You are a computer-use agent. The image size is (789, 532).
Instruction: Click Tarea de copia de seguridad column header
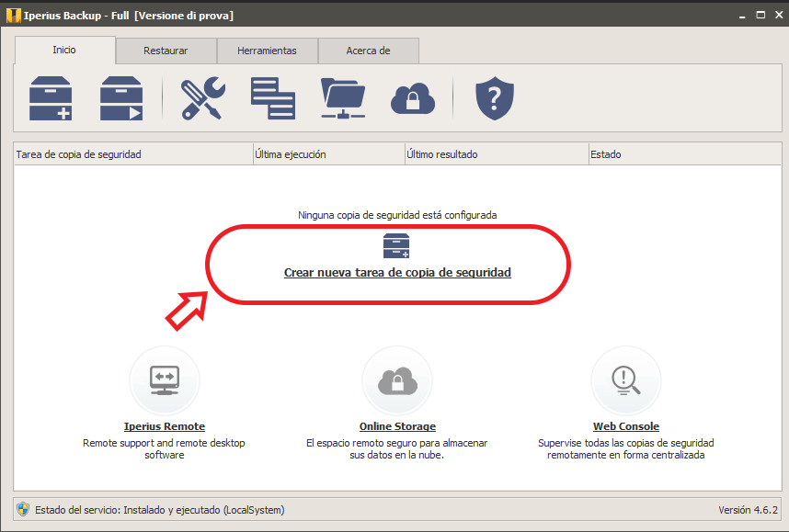click(x=133, y=154)
